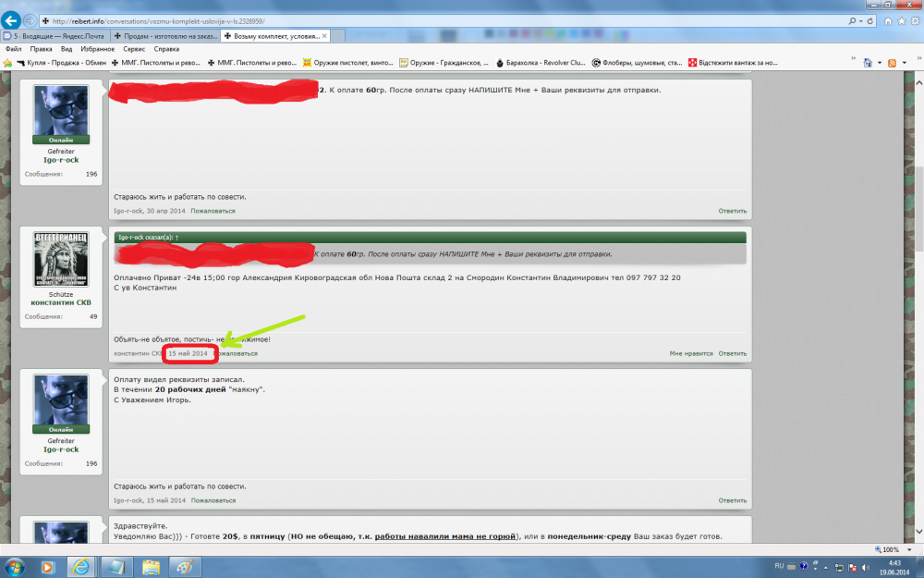924x578 pixels.
Task: Open the zoom level dropdown arrow
Action: pyautogui.click(x=909, y=549)
